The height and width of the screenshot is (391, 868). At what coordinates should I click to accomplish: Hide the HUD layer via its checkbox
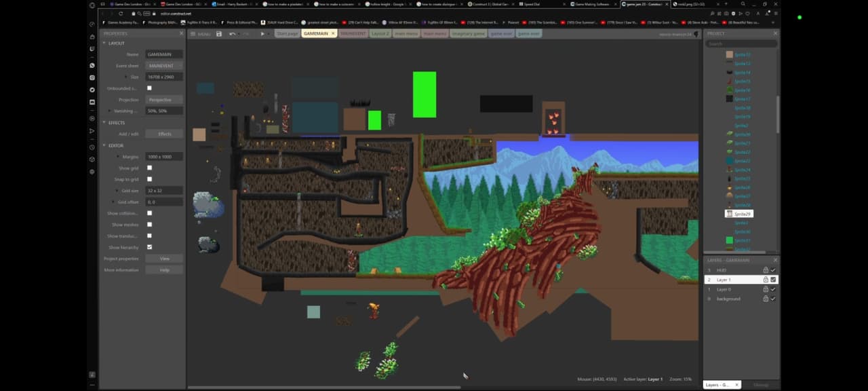click(773, 270)
